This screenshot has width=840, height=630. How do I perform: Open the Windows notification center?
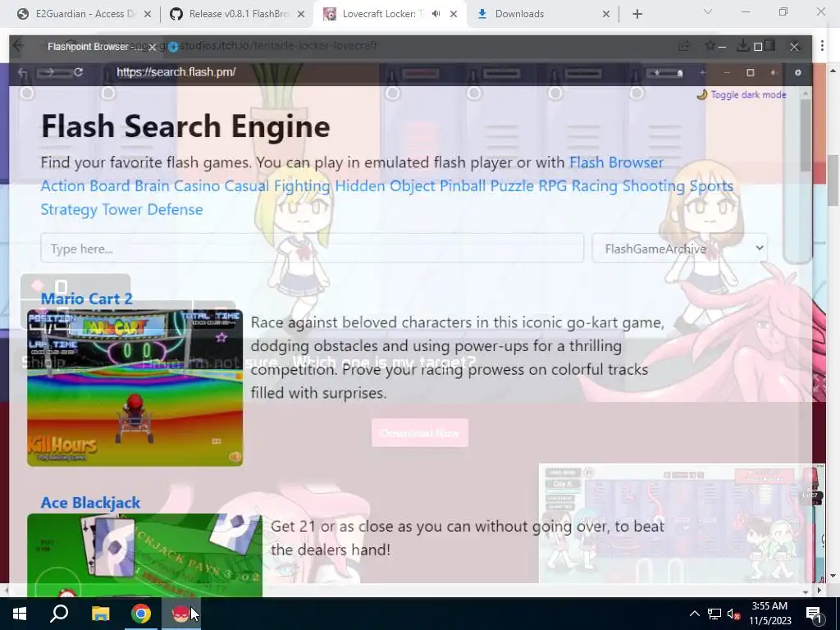coord(814,614)
